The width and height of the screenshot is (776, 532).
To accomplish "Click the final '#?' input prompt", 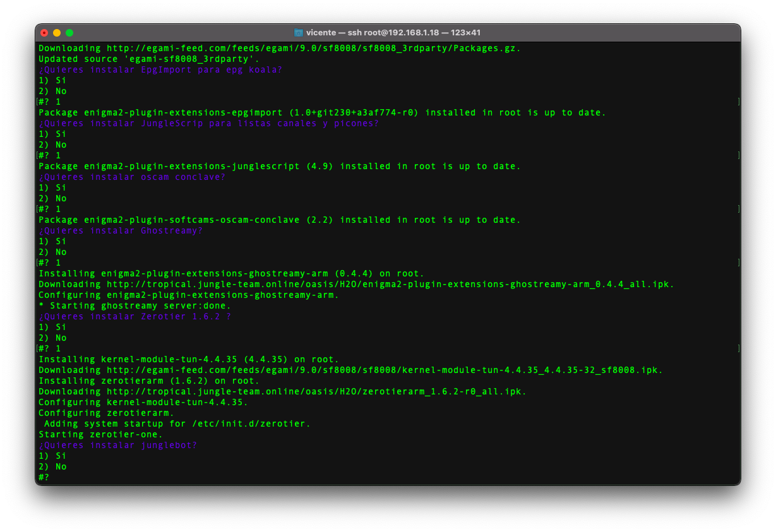I will tap(44, 478).
